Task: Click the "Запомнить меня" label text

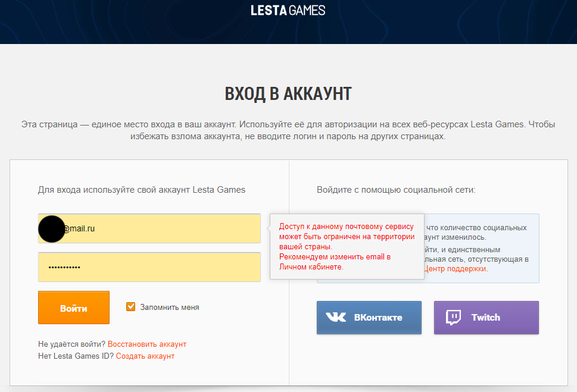Action: pos(170,308)
